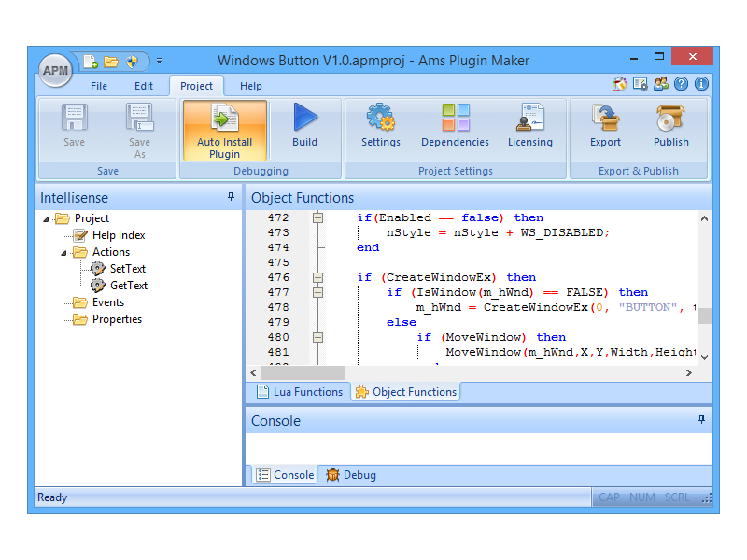The width and height of the screenshot is (747, 560).
Task: Open the quick access toolbar customize arrow
Action: [159, 61]
